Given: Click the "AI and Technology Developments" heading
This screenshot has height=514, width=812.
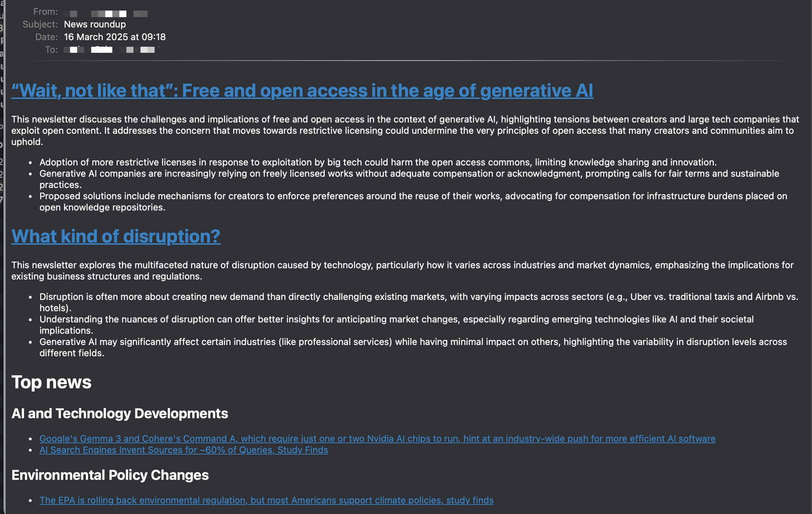Looking at the screenshot, I should coord(120,414).
